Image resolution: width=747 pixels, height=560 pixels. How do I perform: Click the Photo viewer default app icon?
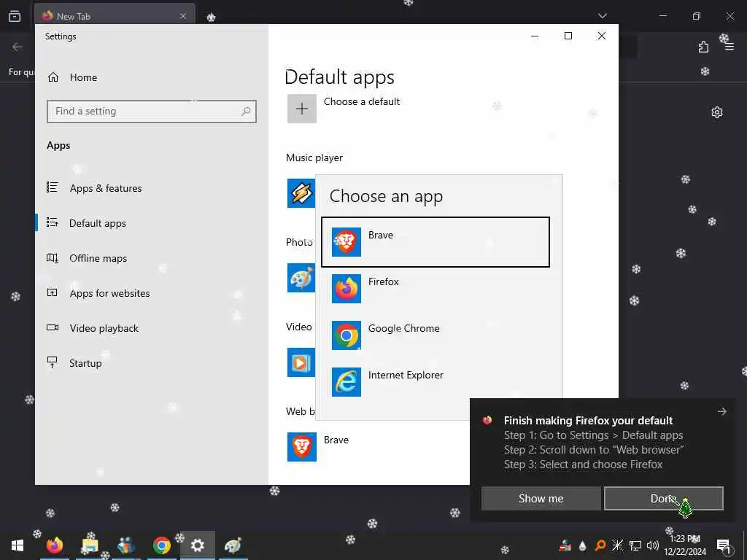point(301,278)
